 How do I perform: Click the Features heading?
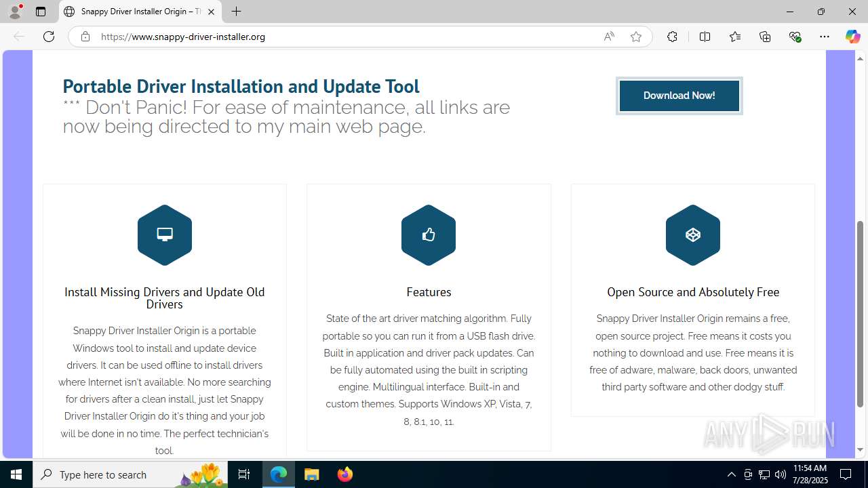[429, 292]
